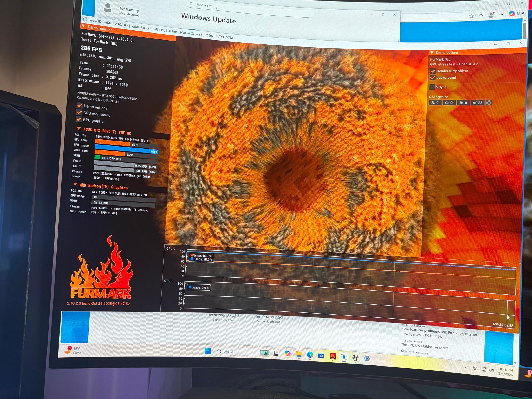Click the search magnifier in Settings
The image size is (532, 399).
(191, 4)
